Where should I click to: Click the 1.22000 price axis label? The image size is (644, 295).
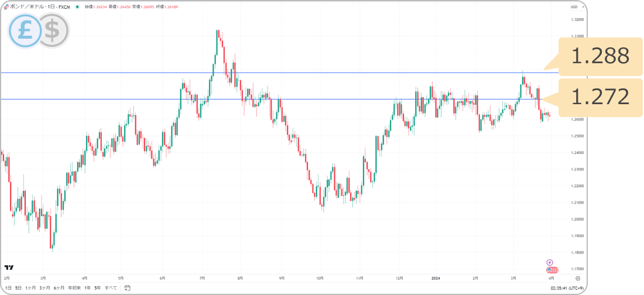point(578,186)
